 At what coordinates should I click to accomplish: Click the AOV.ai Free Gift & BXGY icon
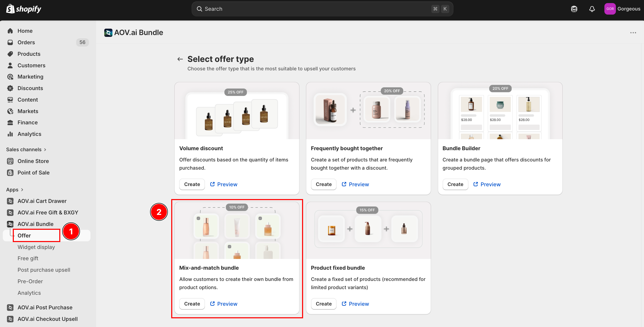click(10, 213)
